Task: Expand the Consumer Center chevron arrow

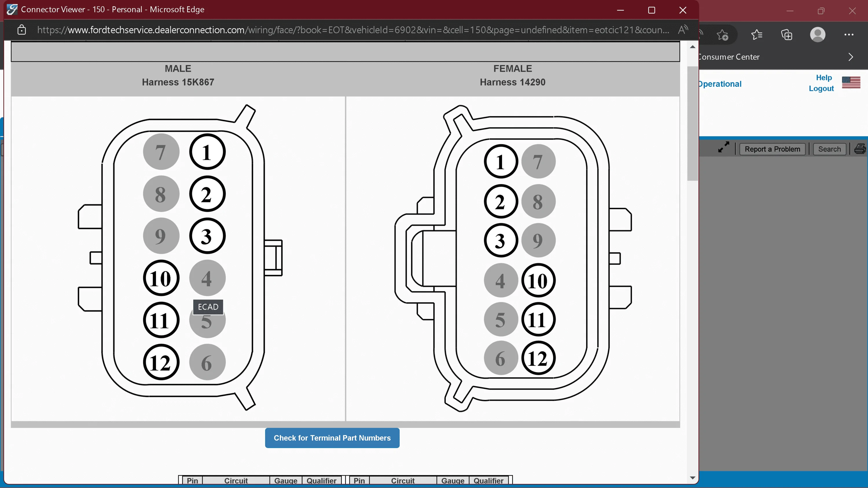Action: pyautogui.click(x=851, y=57)
